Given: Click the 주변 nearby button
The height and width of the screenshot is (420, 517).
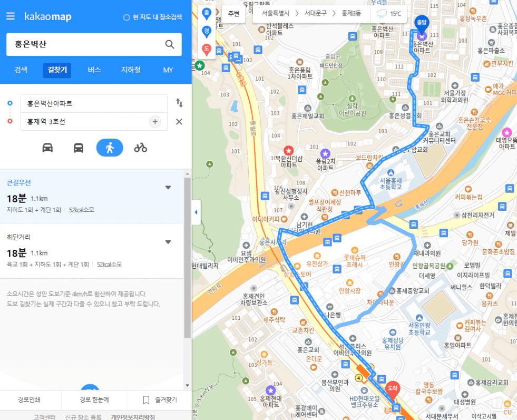Looking at the screenshot, I should [233, 14].
